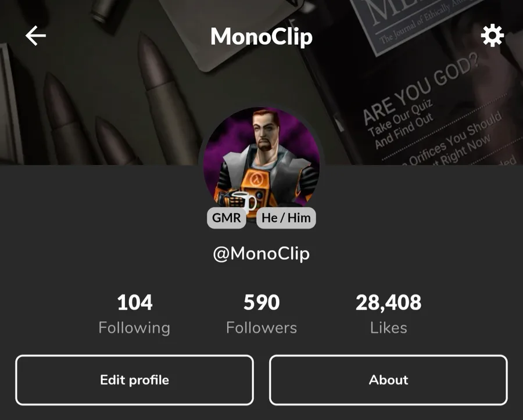Select the GMR badge
Viewport: 523px width, 420px height.
point(227,218)
